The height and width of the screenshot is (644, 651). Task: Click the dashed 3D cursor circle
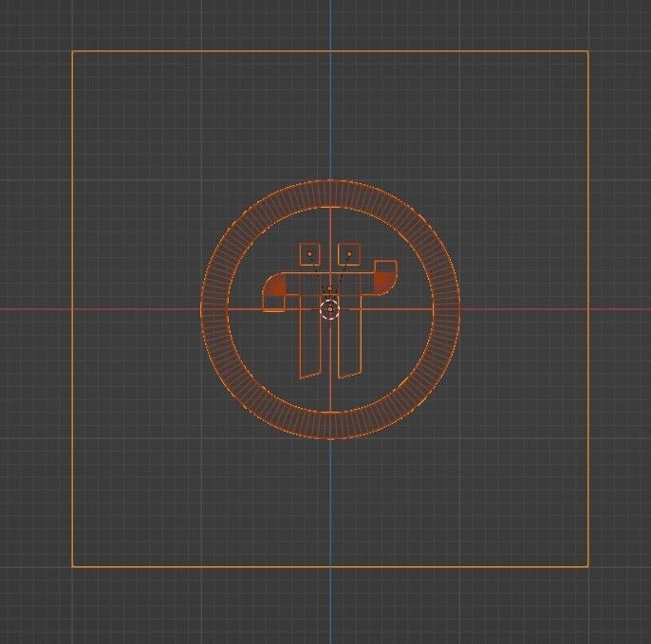pyautogui.click(x=330, y=309)
